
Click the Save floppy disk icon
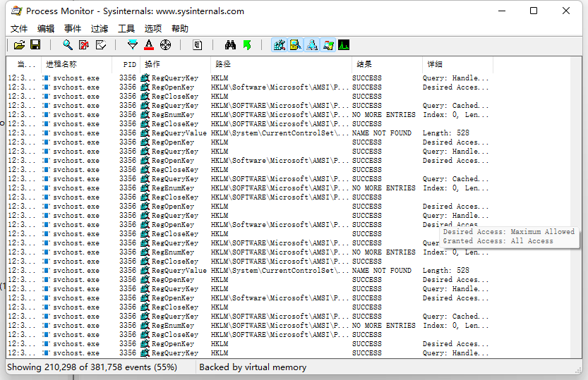coord(35,45)
